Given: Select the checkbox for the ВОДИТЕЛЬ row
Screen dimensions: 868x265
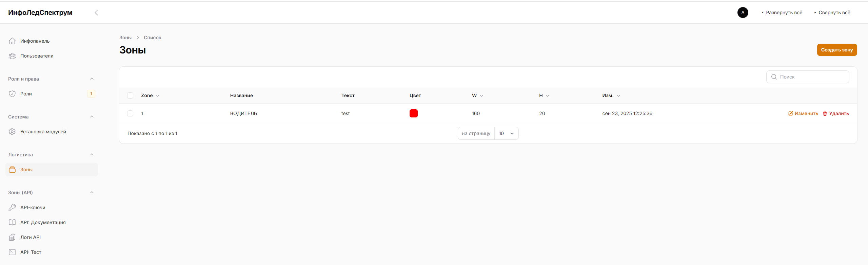Looking at the screenshot, I should pyautogui.click(x=130, y=113).
